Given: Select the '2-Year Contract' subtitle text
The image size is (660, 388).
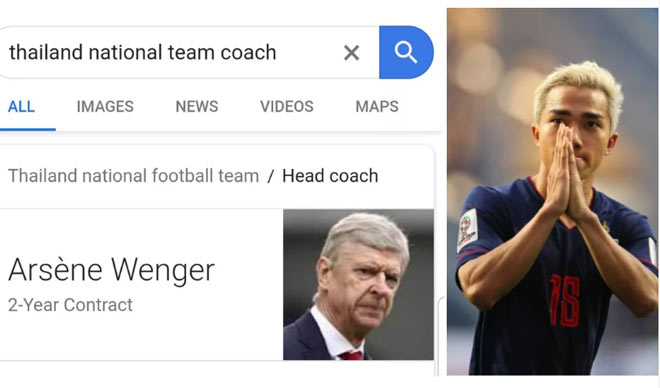Looking at the screenshot, I should point(70,305).
